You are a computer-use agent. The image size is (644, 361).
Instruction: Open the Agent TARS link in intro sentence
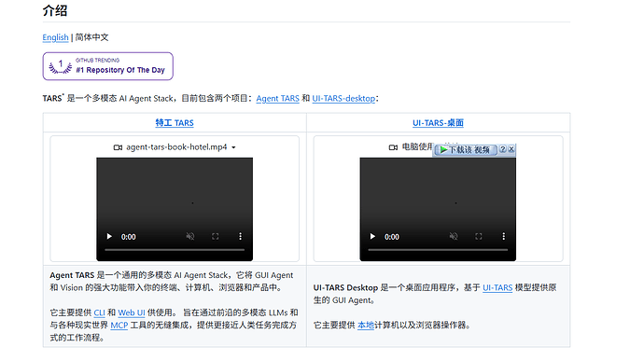point(277,99)
